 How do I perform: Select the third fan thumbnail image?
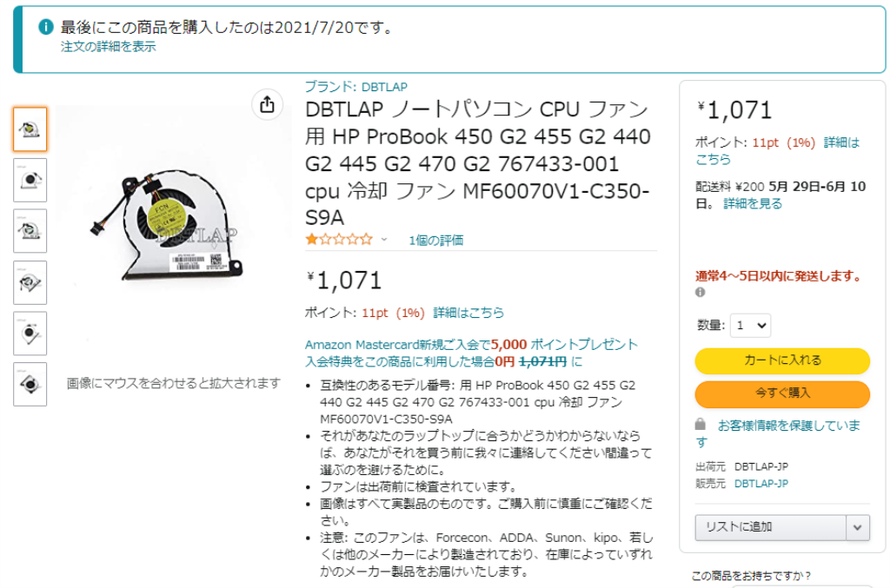tap(30, 231)
